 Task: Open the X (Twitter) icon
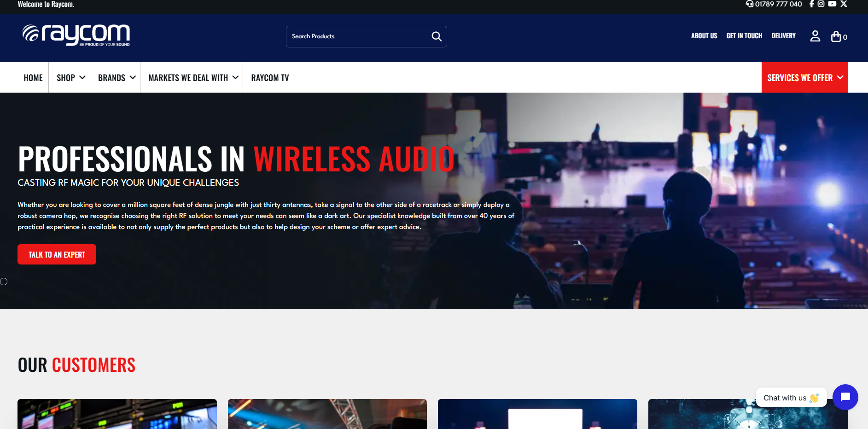point(844,4)
